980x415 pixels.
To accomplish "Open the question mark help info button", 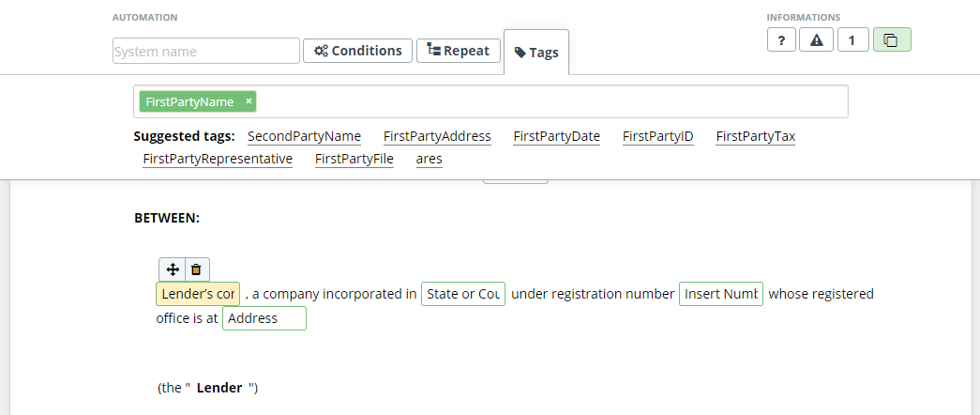I will click(x=781, y=40).
